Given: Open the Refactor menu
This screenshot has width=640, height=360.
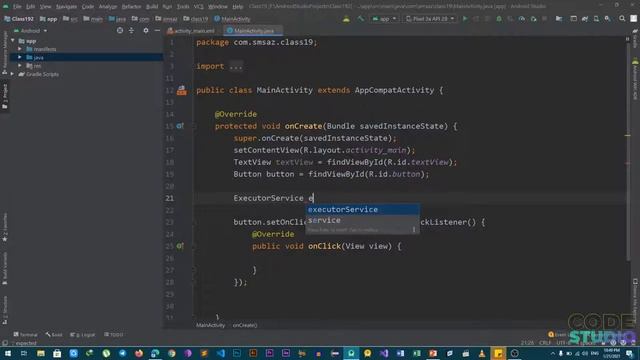Looking at the screenshot, I should pos(131,7).
